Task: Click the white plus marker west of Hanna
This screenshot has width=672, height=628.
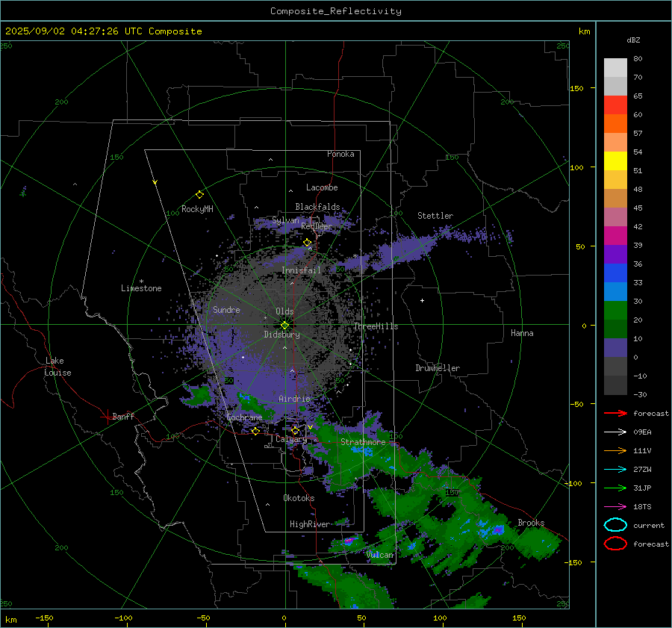Action: click(422, 300)
